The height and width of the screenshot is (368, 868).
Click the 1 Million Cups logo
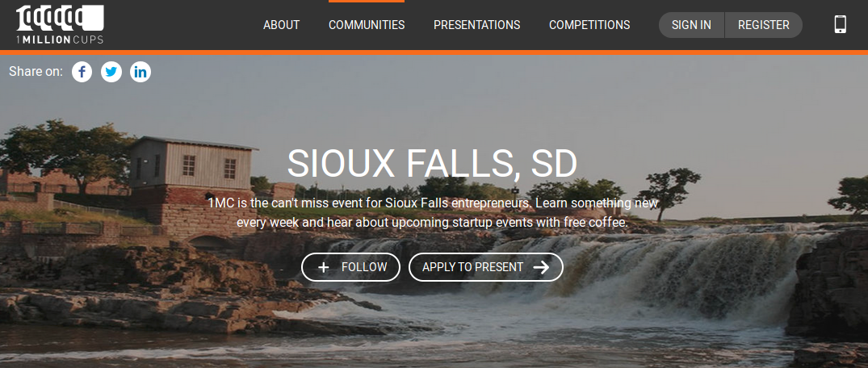pos(60,24)
